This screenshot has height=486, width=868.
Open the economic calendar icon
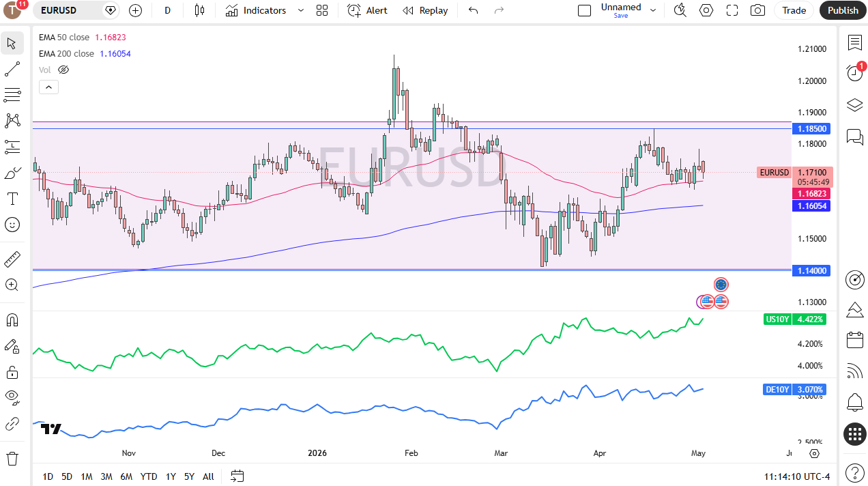pos(855,340)
